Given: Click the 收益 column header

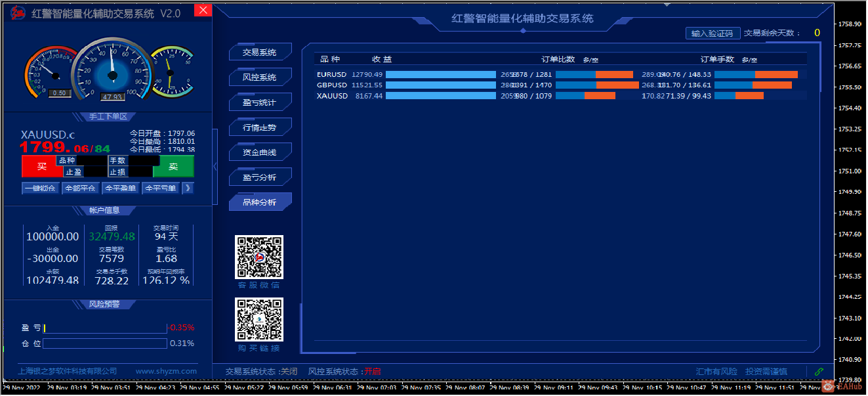Looking at the screenshot, I should click(382, 59).
